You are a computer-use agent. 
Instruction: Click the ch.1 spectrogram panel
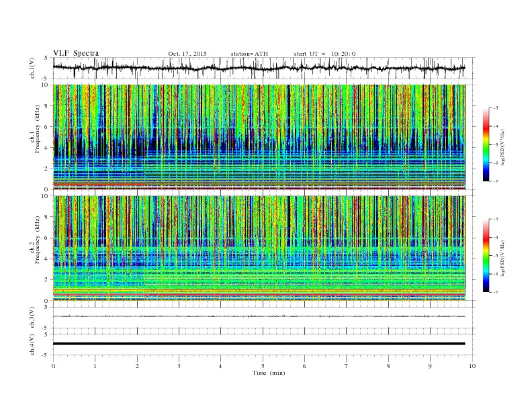tap(259, 137)
